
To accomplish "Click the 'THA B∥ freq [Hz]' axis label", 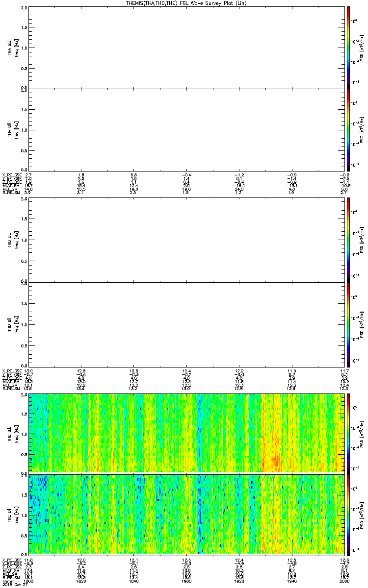I will [x=13, y=129].
